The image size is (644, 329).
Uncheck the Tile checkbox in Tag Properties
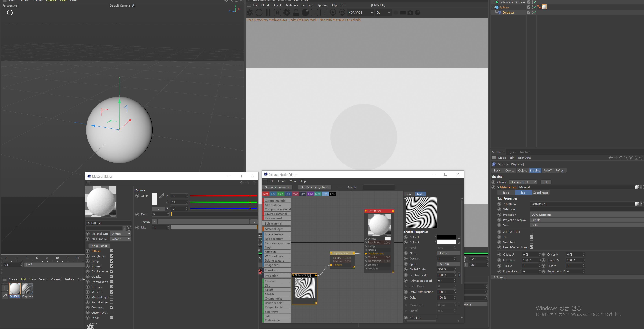[x=531, y=237]
